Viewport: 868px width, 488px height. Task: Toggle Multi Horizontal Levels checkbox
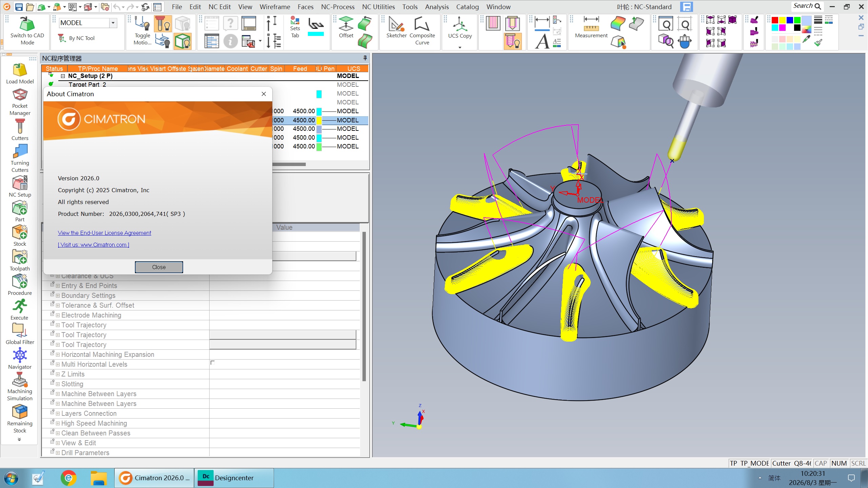[213, 363]
